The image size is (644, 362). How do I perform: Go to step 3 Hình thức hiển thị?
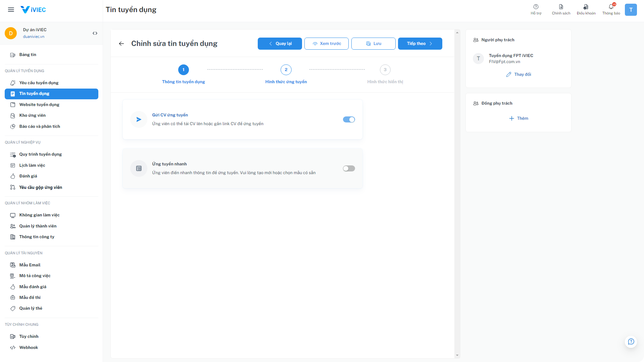pyautogui.click(x=385, y=70)
